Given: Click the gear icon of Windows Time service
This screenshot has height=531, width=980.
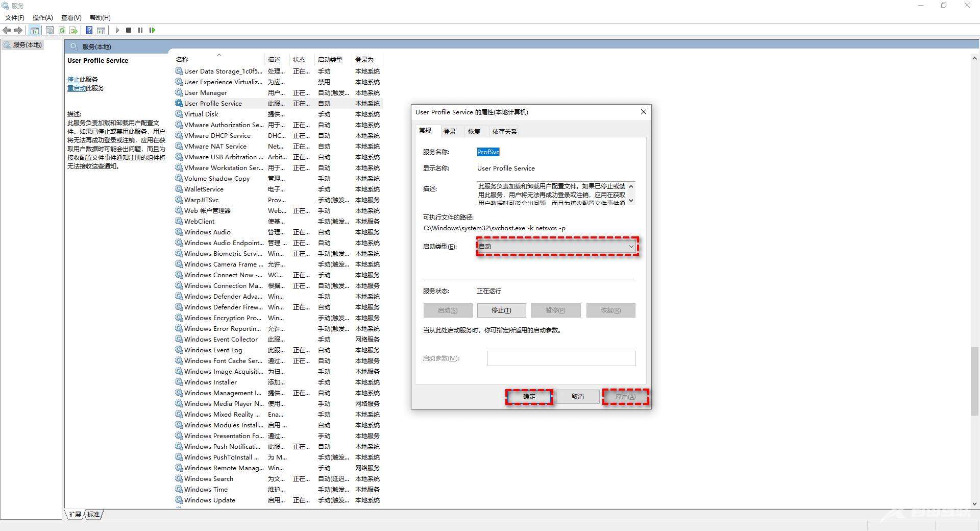Looking at the screenshot, I should [179, 489].
